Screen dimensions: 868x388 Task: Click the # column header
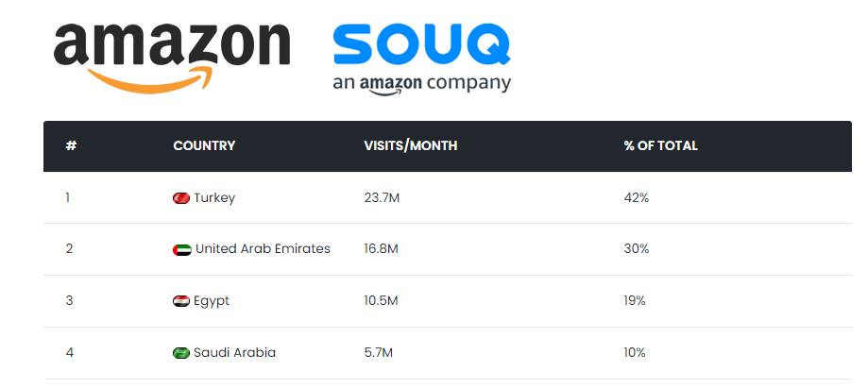point(71,146)
